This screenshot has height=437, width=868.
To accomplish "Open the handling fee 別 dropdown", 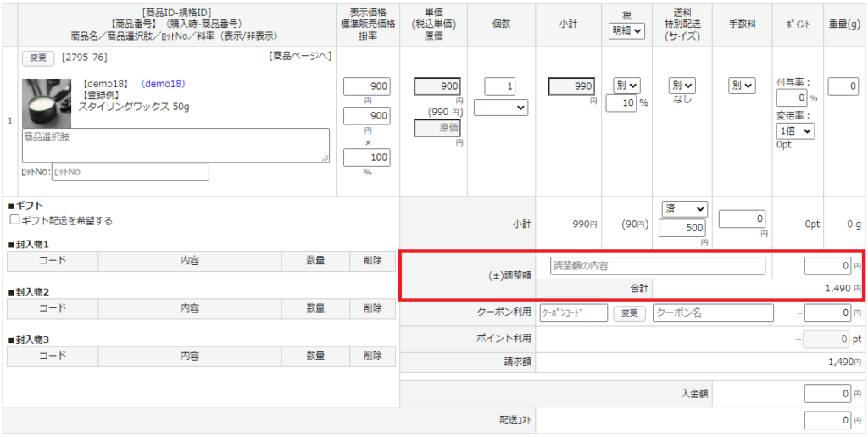I will (x=741, y=86).
